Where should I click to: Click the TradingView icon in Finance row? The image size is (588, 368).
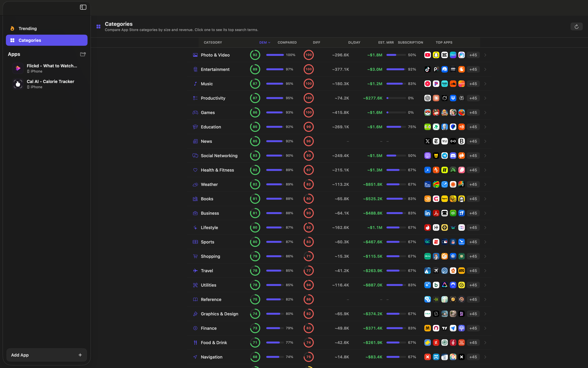444,328
